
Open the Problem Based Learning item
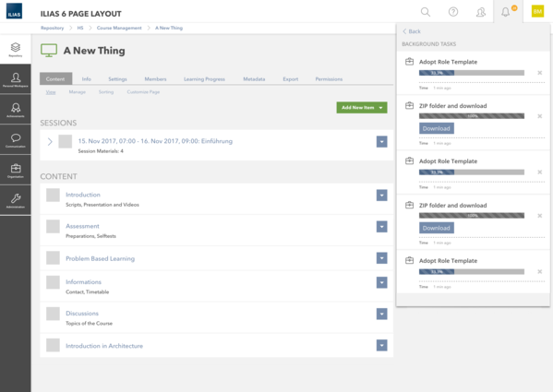(x=100, y=258)
